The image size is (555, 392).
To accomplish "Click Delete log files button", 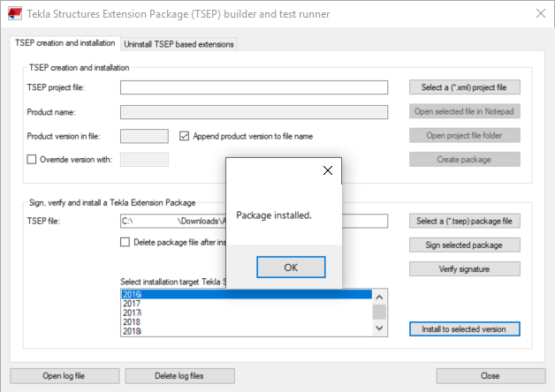I will [x=179, y=375].
